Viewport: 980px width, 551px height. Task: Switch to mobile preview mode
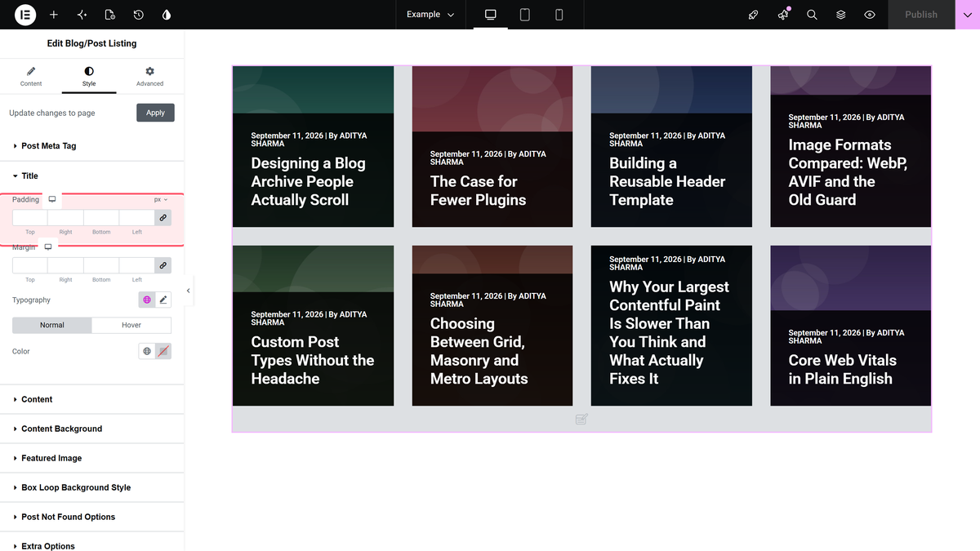point(559,15)
